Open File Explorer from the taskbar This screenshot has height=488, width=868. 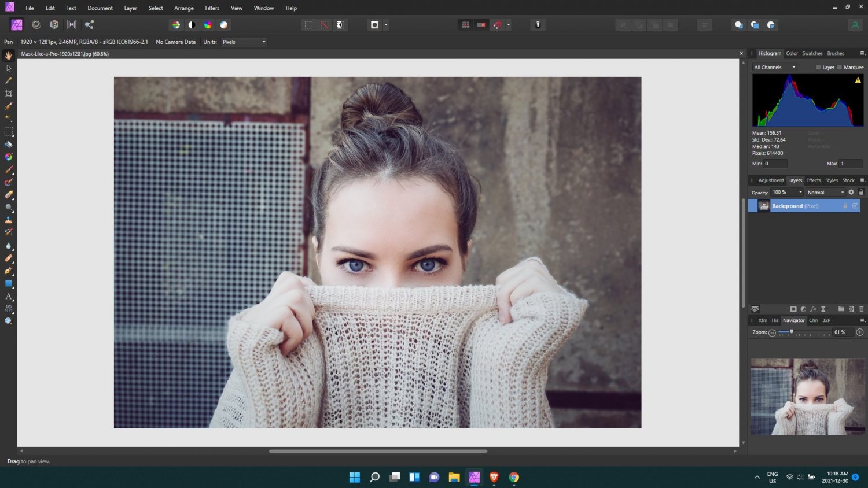pos(454,477)
